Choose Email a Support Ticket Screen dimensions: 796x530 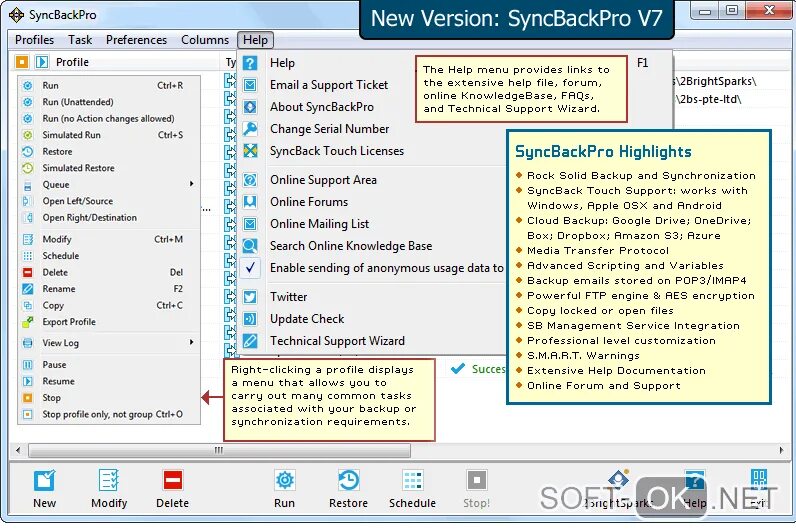point(329,85)
